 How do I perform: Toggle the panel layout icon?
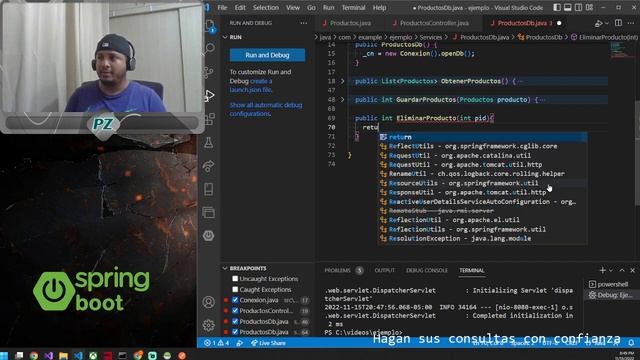point(568,7)
